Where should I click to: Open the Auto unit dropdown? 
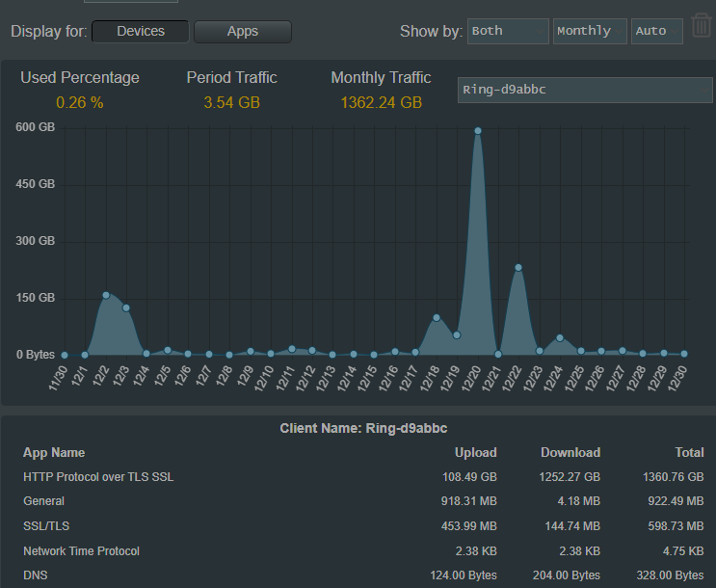[x=656, y=31]
